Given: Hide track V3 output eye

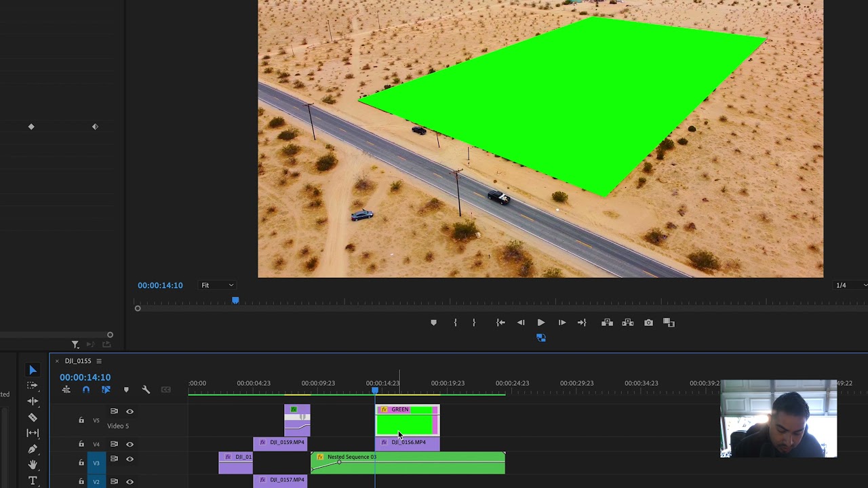Looking at the screenshot, I should pos(130,459).
